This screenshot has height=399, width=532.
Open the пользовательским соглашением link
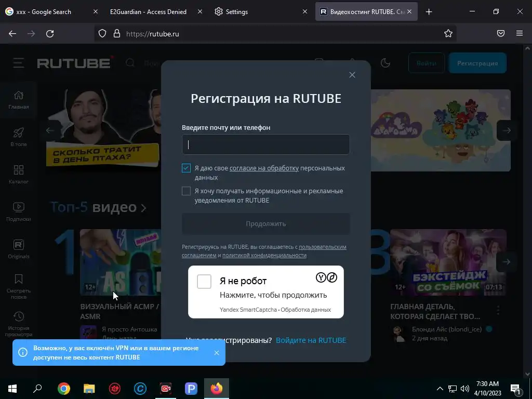coord(322,247)
